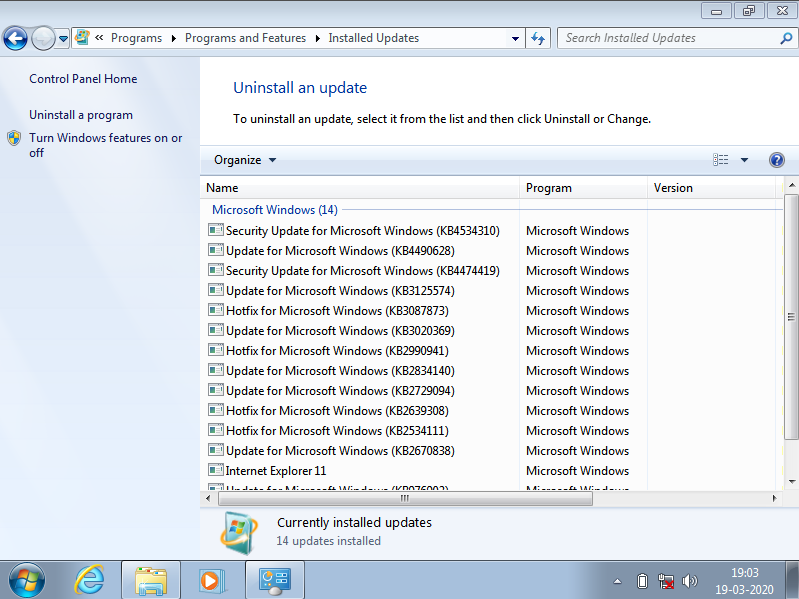Click the Control Panel taskbar button
Screen dimensions: 799x599
coord(275,580)
